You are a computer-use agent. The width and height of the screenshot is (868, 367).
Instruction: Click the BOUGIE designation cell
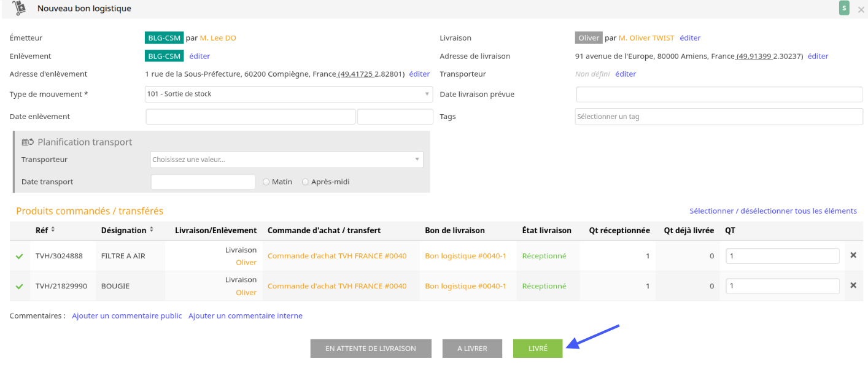(x=115, y=286)
